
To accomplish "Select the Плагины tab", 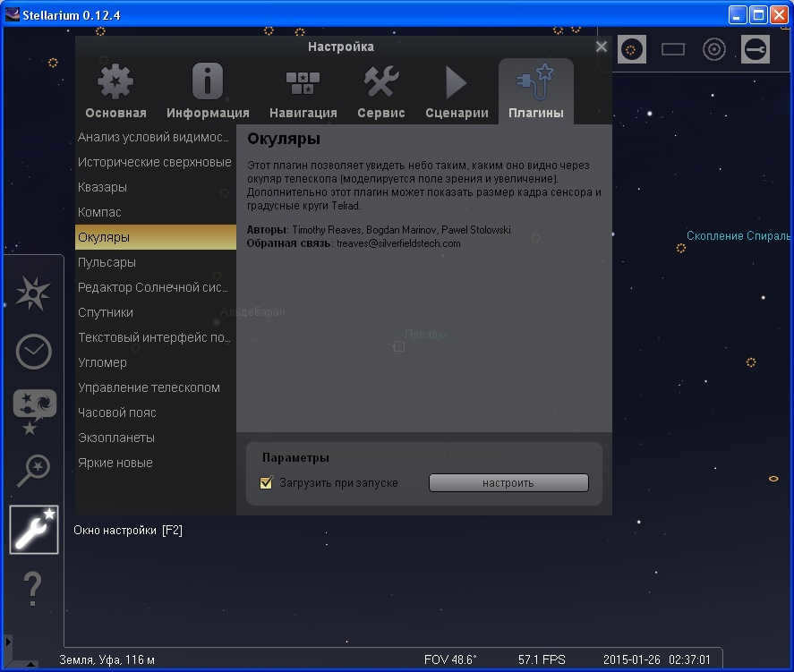I will tap(536, 91).
